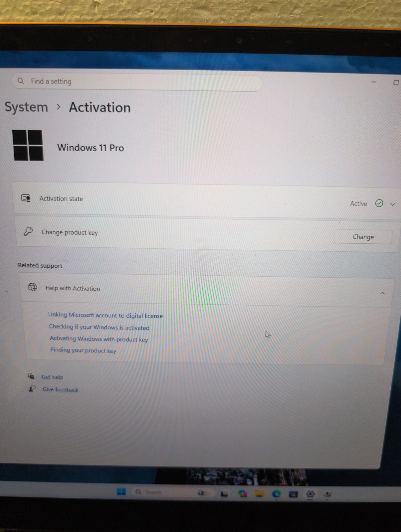Click the Settings gear on the taskbar
Image resolution: width=401 pixels, height=532 pixels.
(310, 494)
